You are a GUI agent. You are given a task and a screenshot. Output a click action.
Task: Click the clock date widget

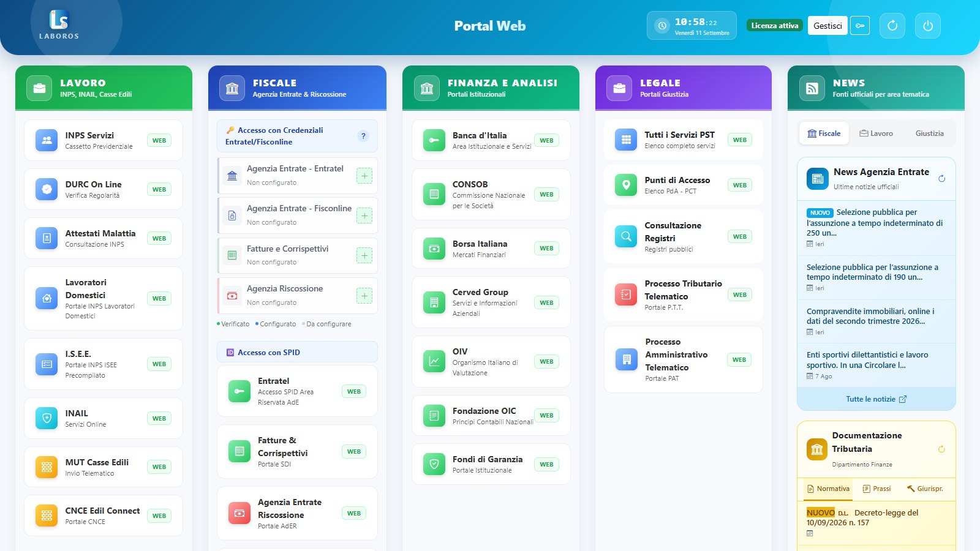click(x=692, y=26)
